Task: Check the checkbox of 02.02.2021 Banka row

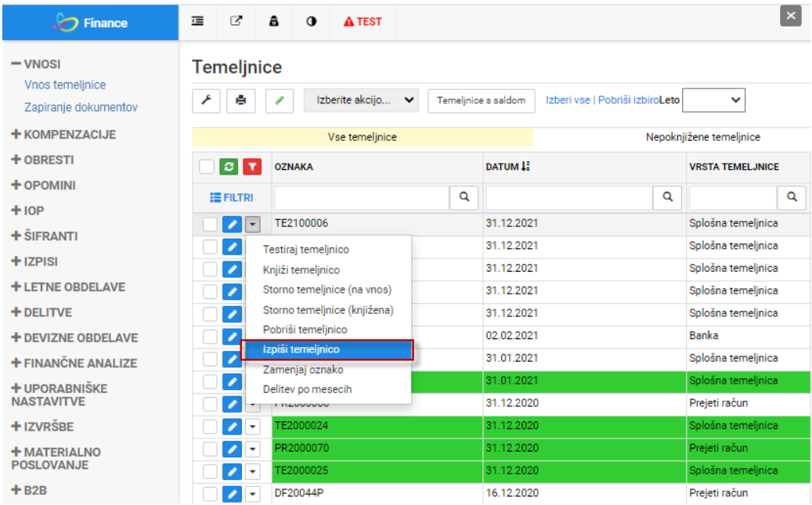Action: (x=210, y=337)
